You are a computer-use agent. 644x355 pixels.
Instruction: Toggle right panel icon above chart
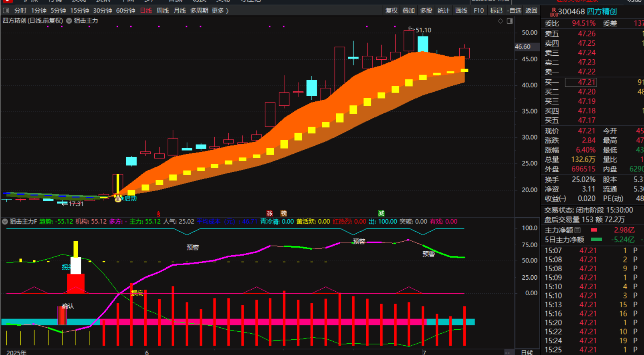click(x=510, y=21)
